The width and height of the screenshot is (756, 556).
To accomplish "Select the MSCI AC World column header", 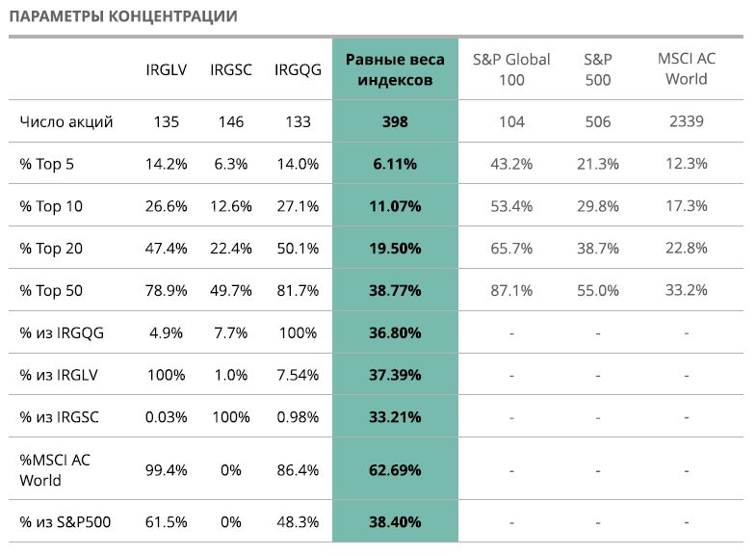I will 686,68.
